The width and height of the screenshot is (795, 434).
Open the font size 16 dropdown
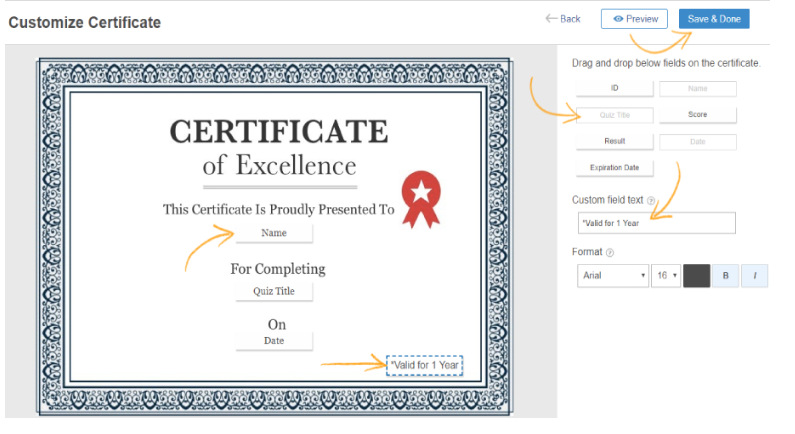(666, 275)
